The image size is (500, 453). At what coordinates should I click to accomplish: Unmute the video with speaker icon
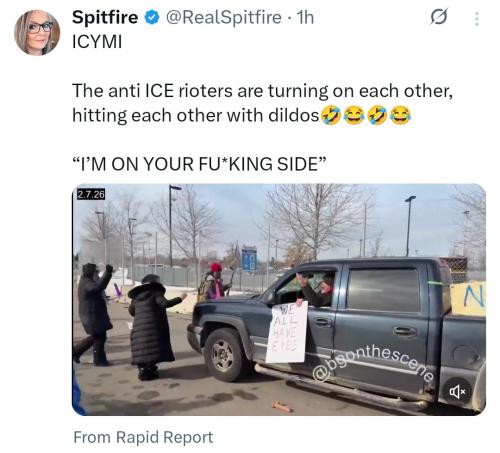[458, 391]
